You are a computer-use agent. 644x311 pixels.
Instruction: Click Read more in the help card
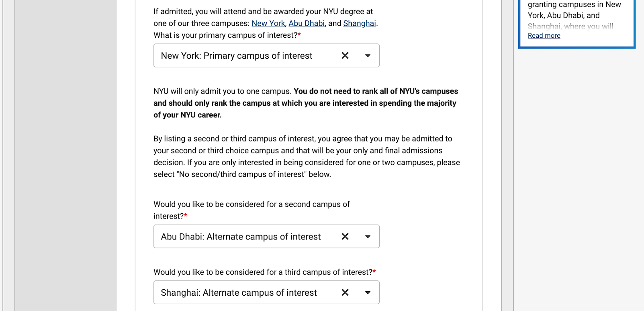click(x=544, y=36)
